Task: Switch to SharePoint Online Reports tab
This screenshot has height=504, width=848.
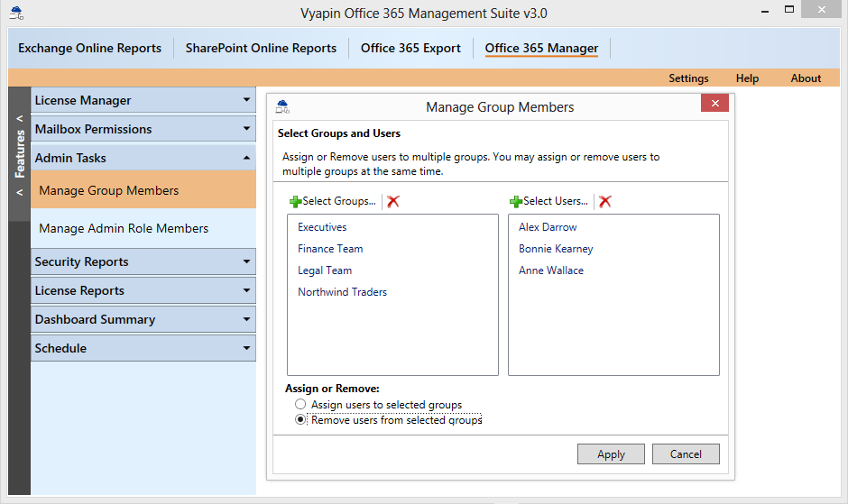Action: (x=261, y=48)
